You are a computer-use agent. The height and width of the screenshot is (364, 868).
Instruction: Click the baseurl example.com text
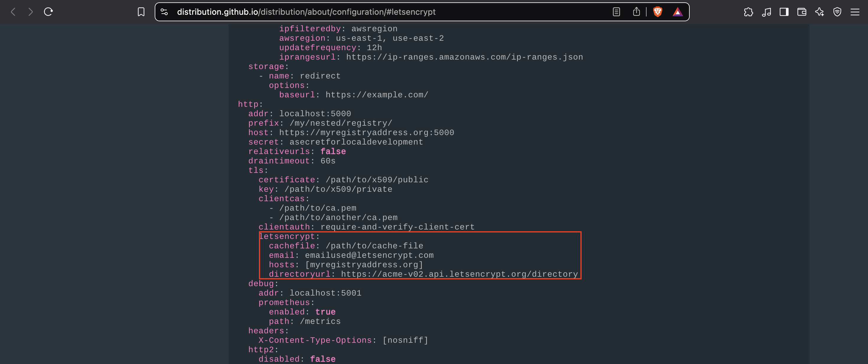tap(377, 95)
